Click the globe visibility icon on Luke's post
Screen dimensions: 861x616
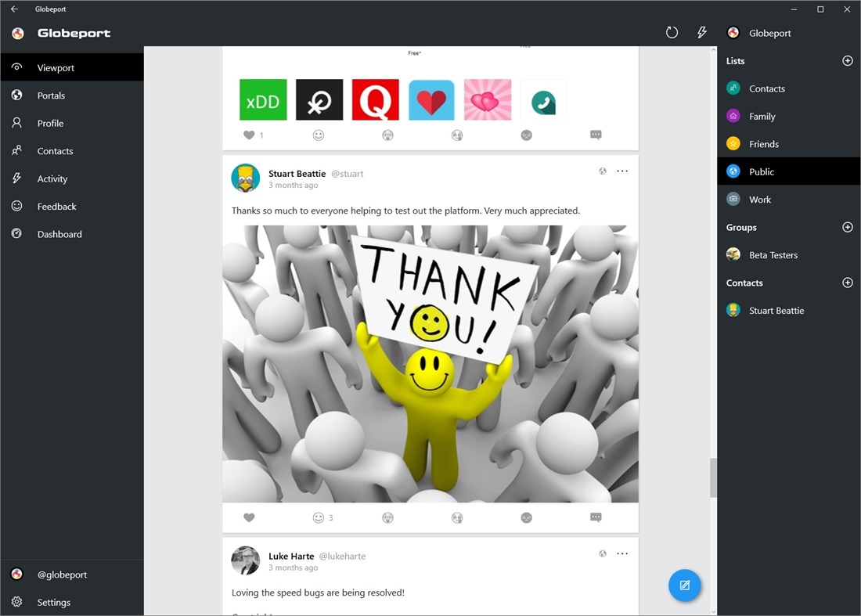pos(603,553)
